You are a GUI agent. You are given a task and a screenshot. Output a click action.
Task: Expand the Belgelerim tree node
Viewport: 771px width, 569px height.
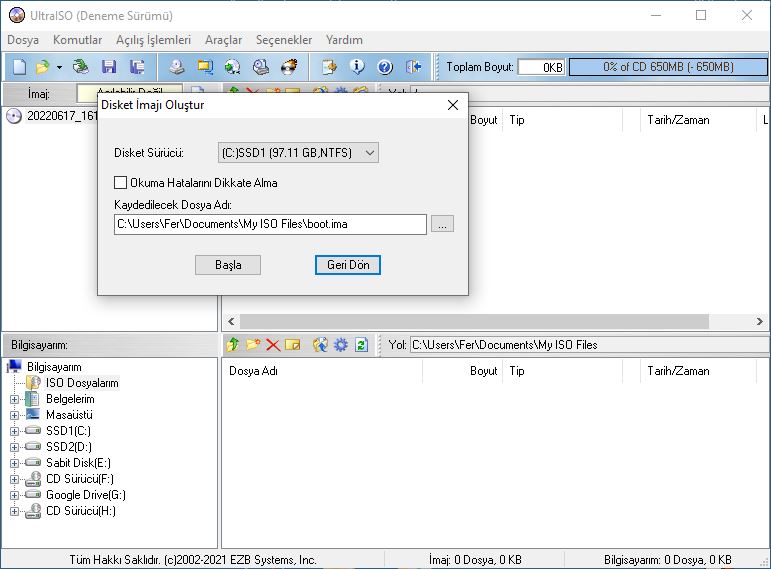point(14,399)
